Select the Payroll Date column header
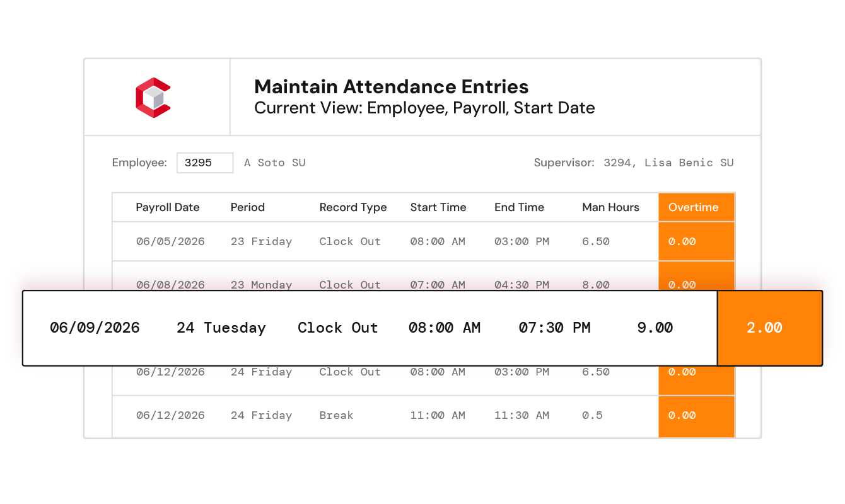 click(x=168, y=207)
